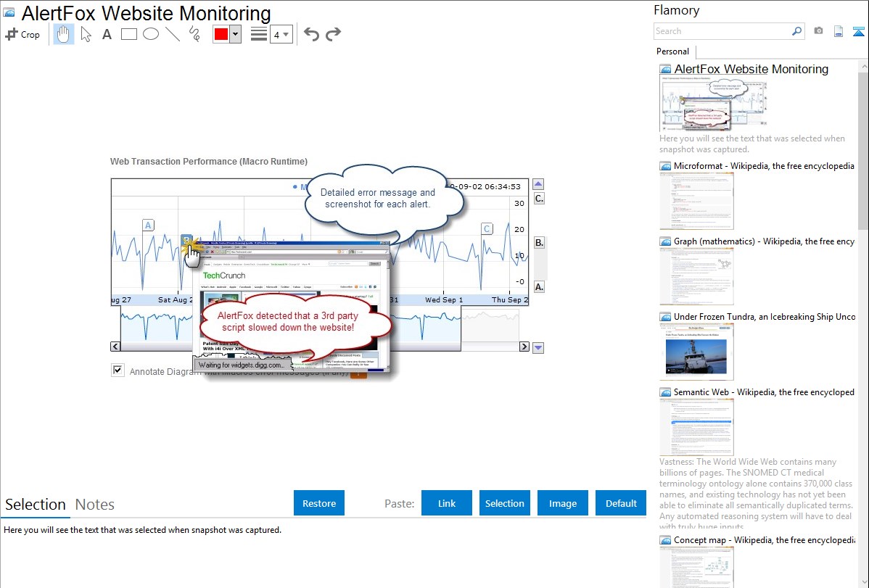This screenshot has width=869, height=588.
Task: Paste as Selection
Action: 504,503
